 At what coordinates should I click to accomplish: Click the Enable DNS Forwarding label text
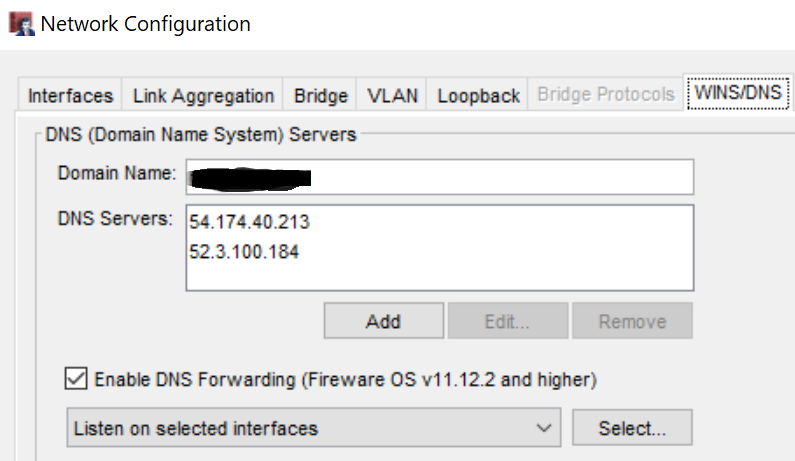click(x=345, y=380)
